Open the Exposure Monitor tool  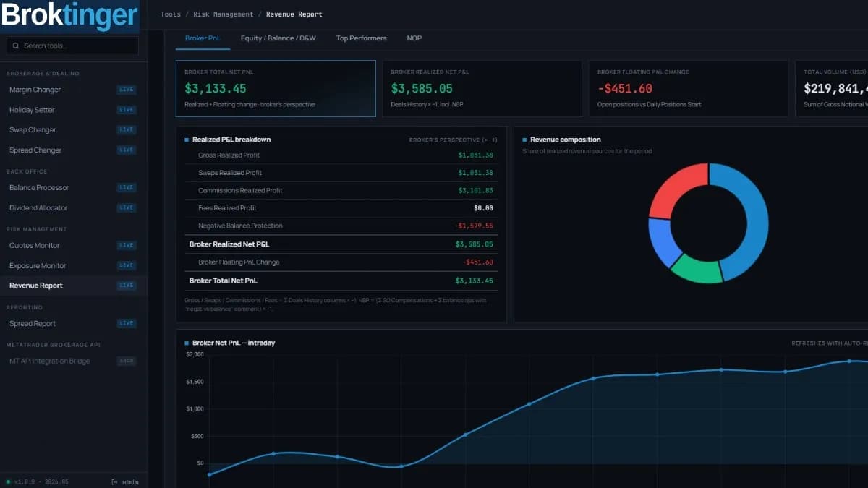point(72,265)
